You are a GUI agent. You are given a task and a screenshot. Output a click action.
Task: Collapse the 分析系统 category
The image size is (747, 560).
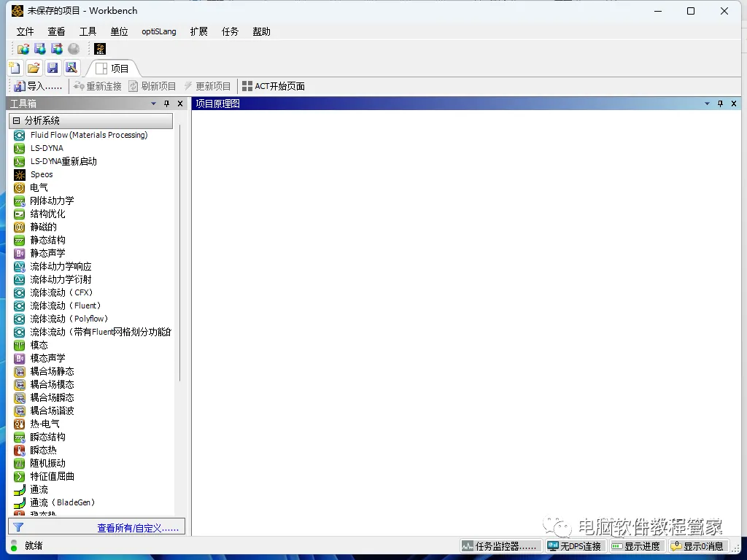pyautogui.click(x=16, y=120)
